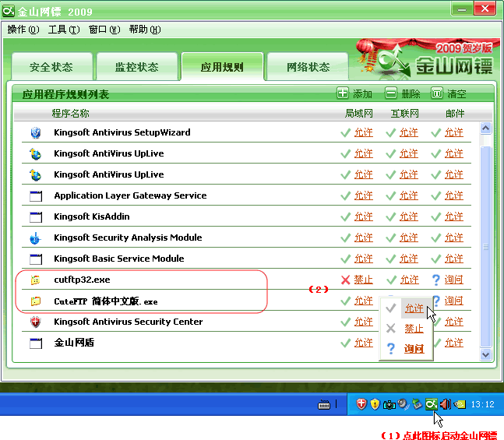Open the 帮助(H) menu
This screenshot has width=504, height=440.
(145, 30)
